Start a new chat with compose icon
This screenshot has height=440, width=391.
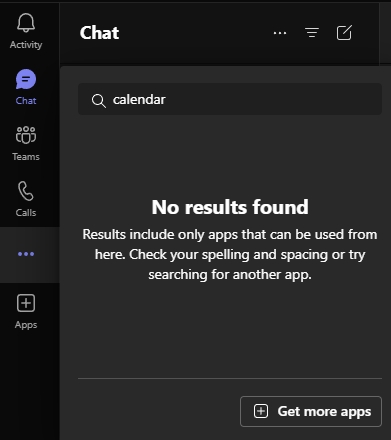coord(344,33)
